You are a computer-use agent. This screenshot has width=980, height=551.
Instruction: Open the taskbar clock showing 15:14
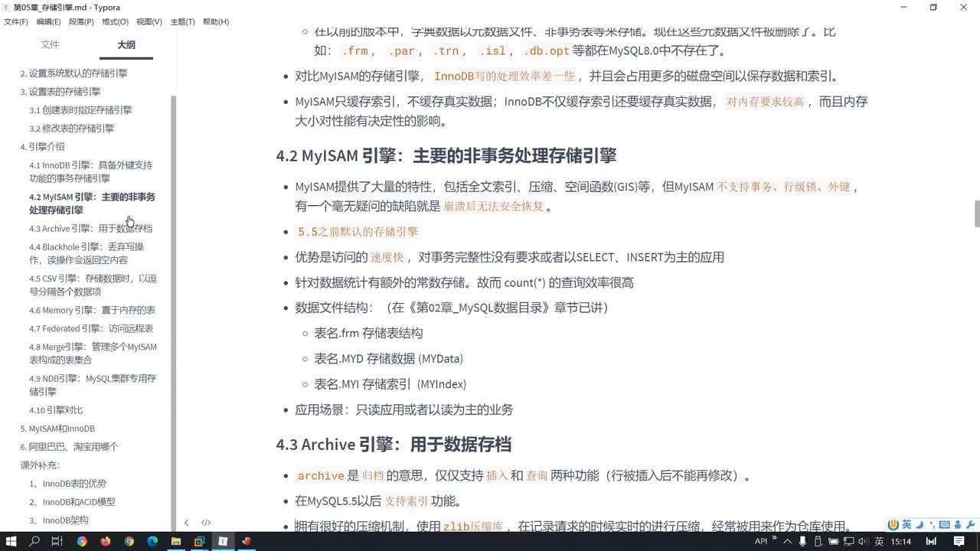[x=901, y=541]
